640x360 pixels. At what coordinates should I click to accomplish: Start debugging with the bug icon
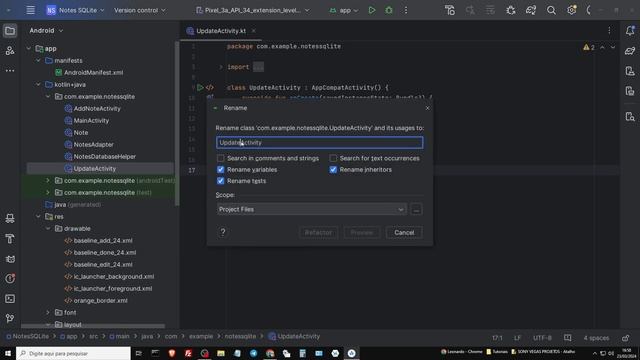pyautogui.click(x=389, y=10)
